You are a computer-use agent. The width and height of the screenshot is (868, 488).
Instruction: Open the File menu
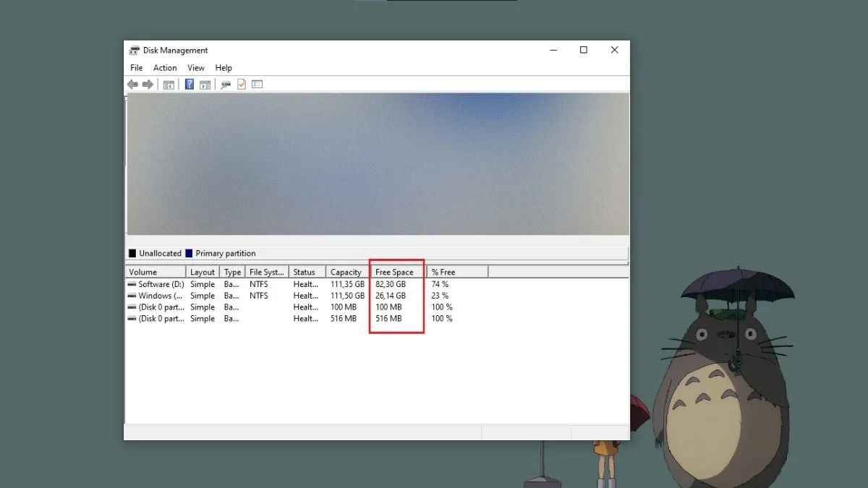pyautogui.click(x=136, y=68)
